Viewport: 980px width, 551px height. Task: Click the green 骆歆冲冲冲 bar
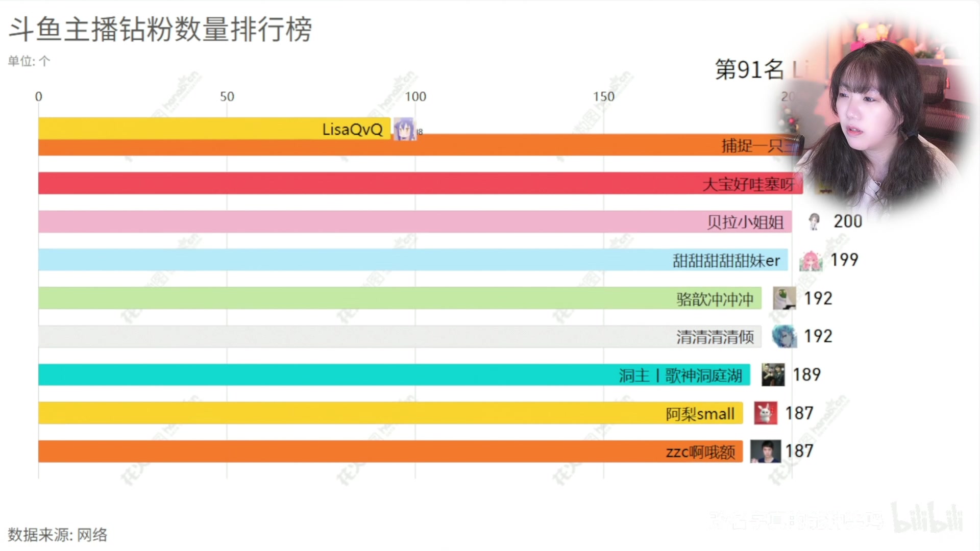click(400, 298)
